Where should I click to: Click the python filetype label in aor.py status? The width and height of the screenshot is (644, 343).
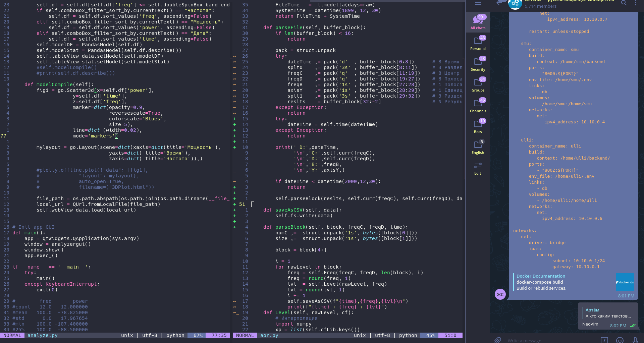click(408, 335)
